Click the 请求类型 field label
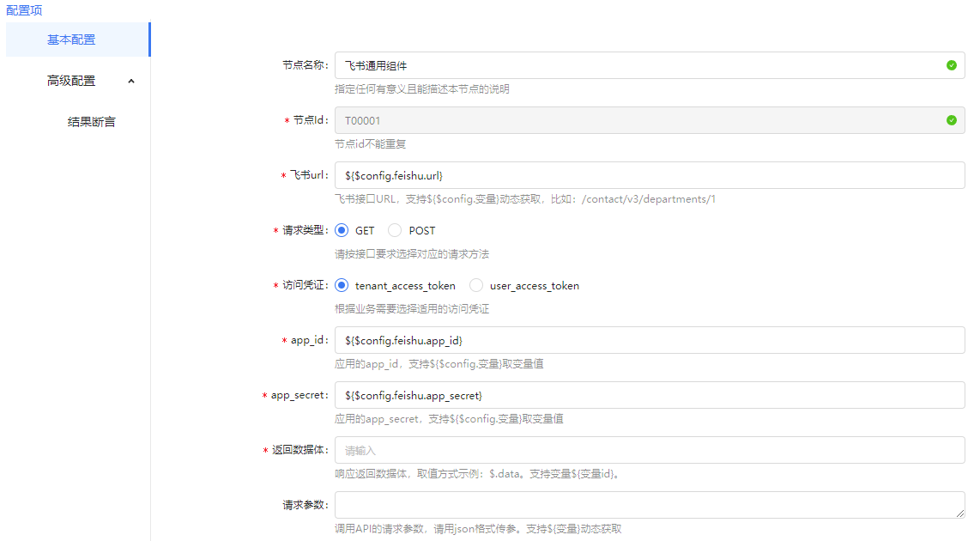The width and height of the screenshot is (980, 541). (305, 230)
